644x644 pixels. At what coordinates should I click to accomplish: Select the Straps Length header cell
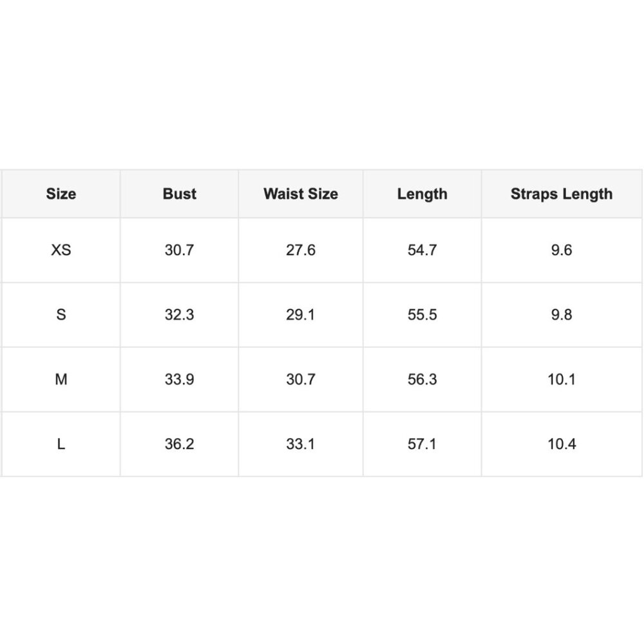point(562,194)
